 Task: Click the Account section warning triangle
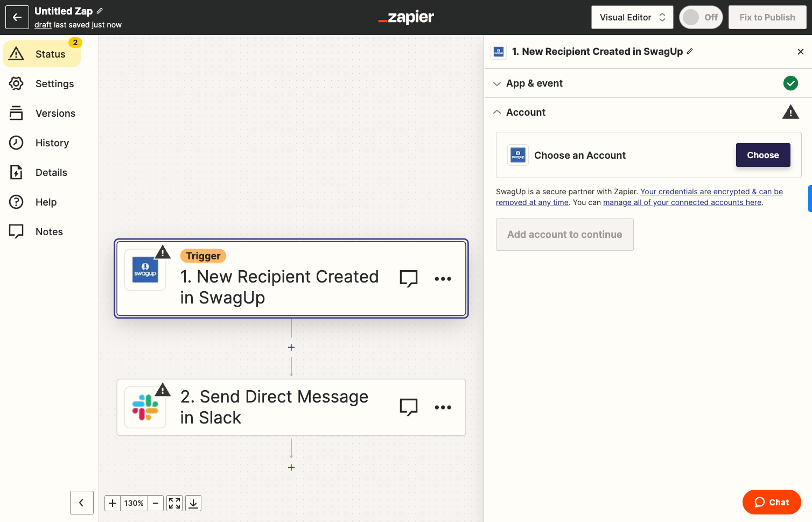(x=790, y=112)
